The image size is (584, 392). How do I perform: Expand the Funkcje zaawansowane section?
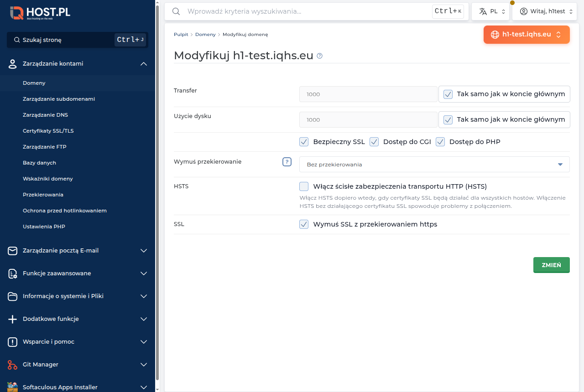point(78,273)
